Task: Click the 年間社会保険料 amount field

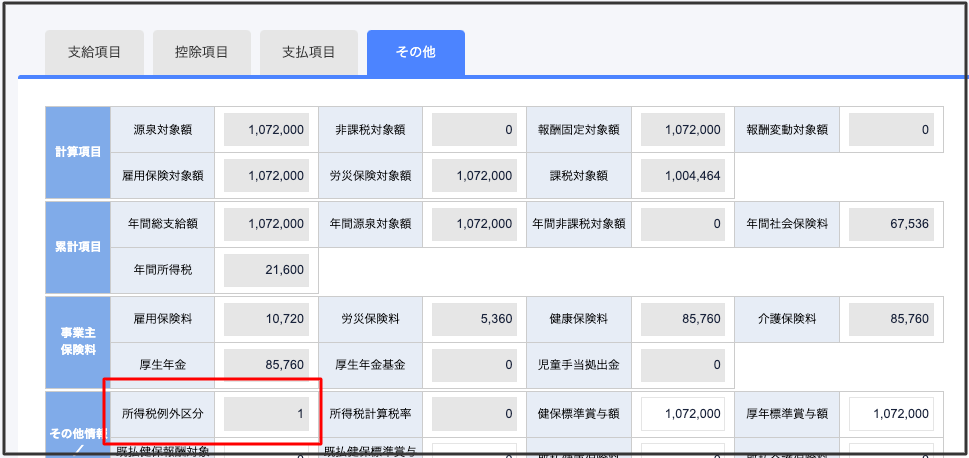Action: click(890, 224)
